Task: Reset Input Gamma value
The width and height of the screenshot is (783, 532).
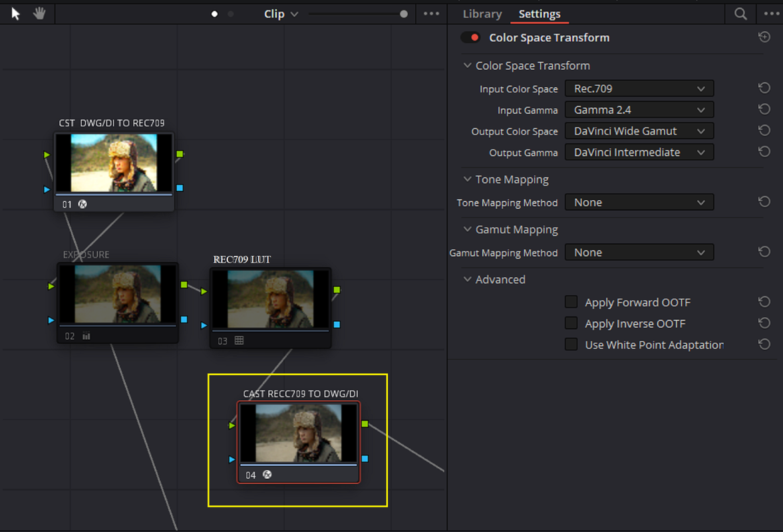Action: (764, 109)
